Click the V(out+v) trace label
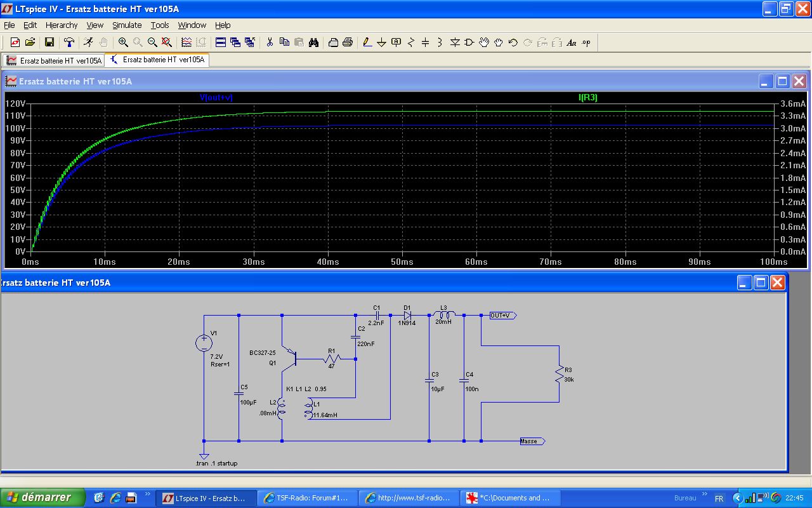 point(216,98)
